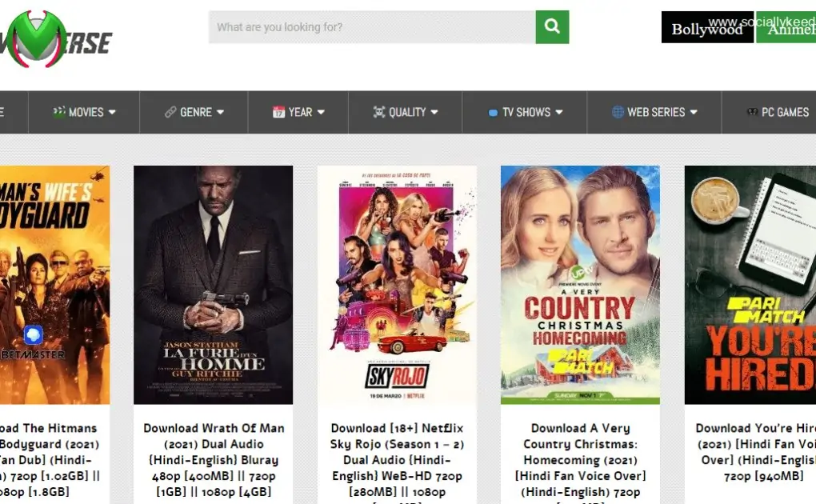
Task: Expand the Movies dropdown arrow
Action: click(x=112, y=112)
